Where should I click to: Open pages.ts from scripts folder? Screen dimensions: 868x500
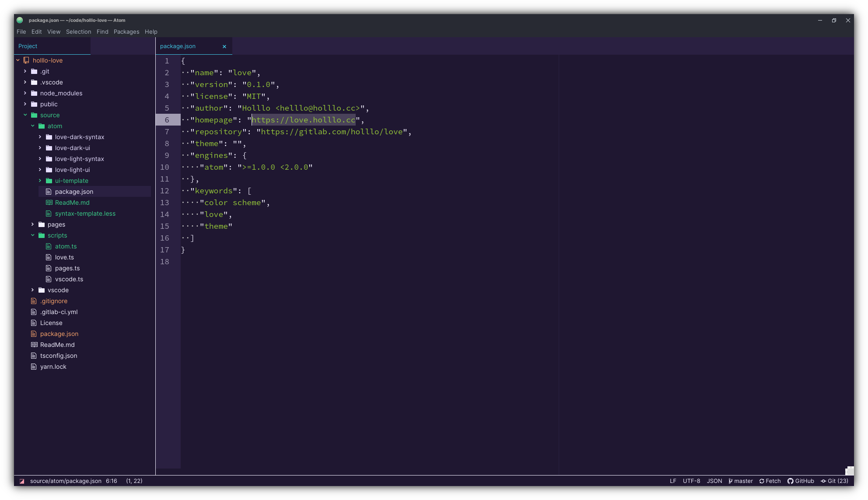67,268
